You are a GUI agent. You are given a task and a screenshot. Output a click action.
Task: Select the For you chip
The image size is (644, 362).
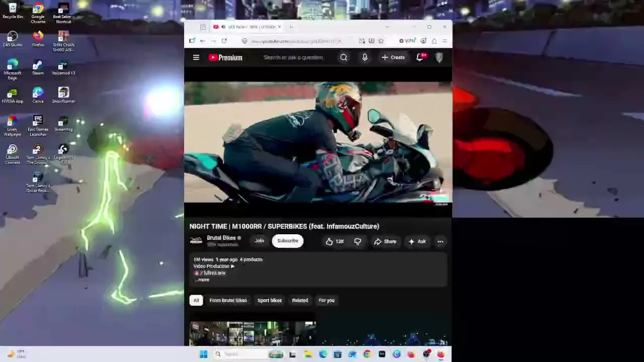(x=327, y=301)
